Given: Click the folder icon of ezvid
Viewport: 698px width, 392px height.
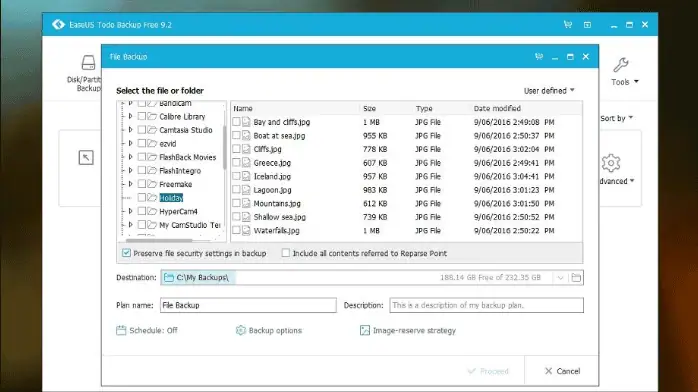Looking at the screenshot, I should pos(152,143).
